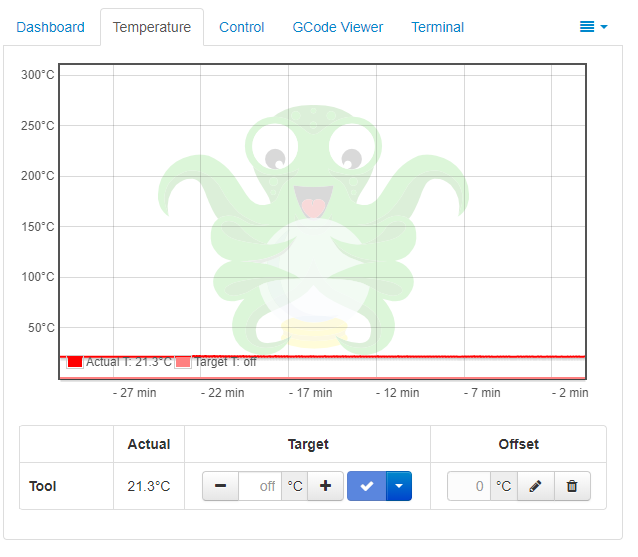Click the °C unit beside offset field
Image resolution: width=638 pixels, height=557 pixels.
(x=504, y=486)
